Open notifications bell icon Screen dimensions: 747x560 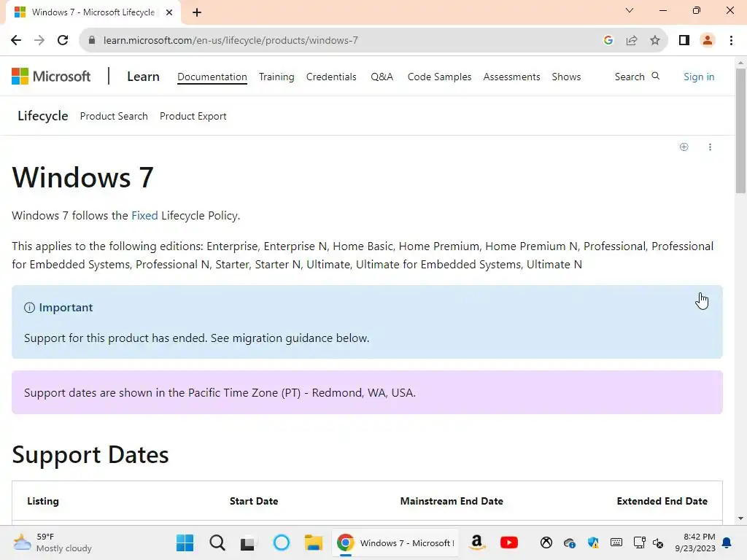click(x=727, y=542)
